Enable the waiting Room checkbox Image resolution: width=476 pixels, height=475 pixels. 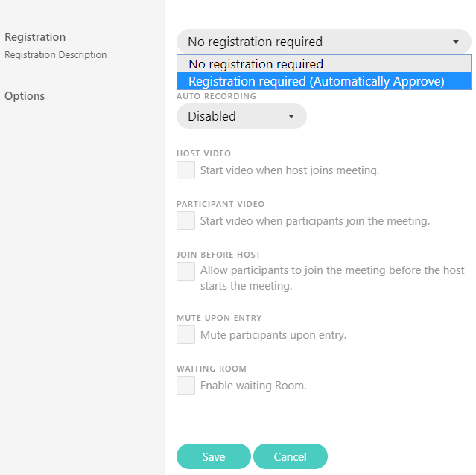(185, 385)
